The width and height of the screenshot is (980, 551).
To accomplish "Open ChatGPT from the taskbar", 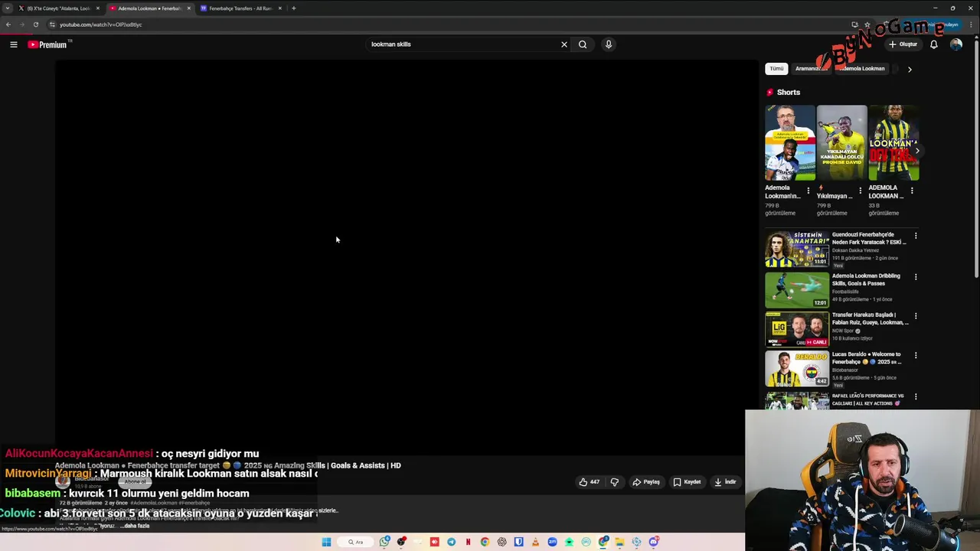I will pos(501,542).
